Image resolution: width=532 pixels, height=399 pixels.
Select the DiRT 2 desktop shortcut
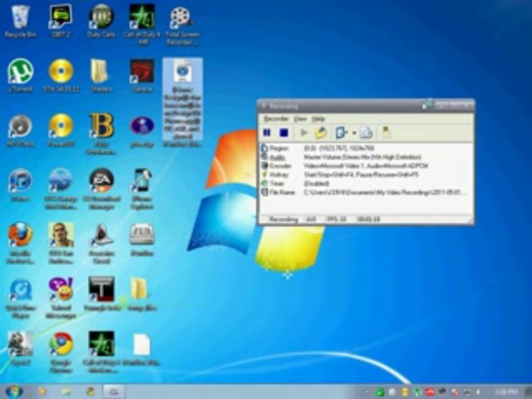tap(61, 22)
